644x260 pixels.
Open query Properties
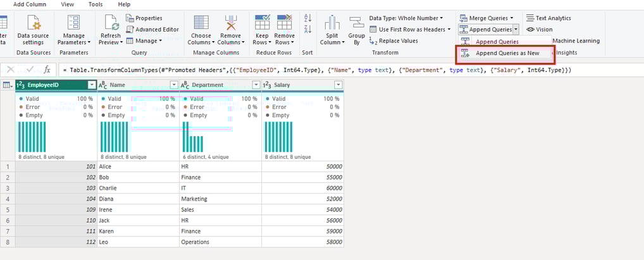pyautogui.click(x=144, y=18)
